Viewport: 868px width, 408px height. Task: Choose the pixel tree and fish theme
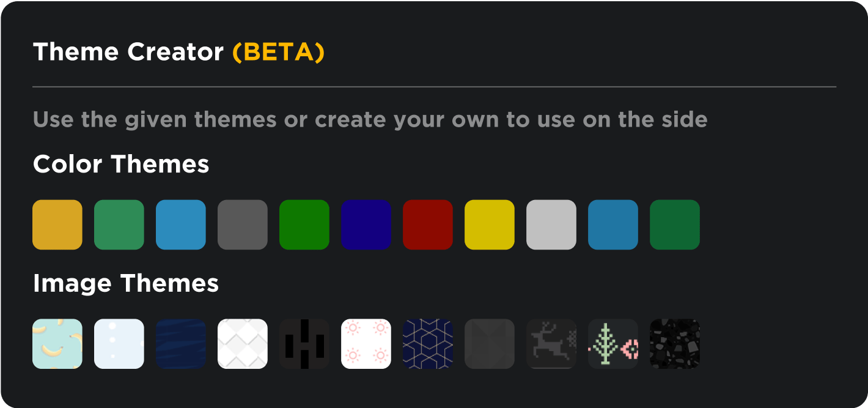[613, 344]
